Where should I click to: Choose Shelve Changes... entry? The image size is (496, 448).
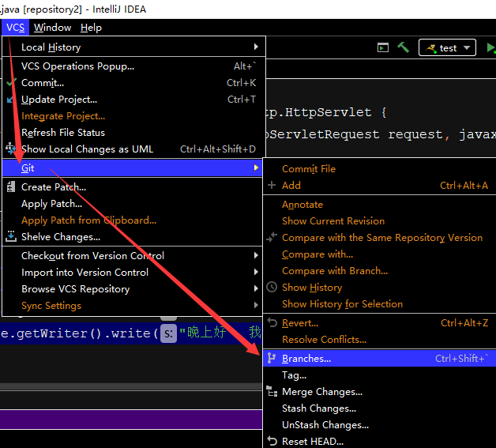(132, 237)
